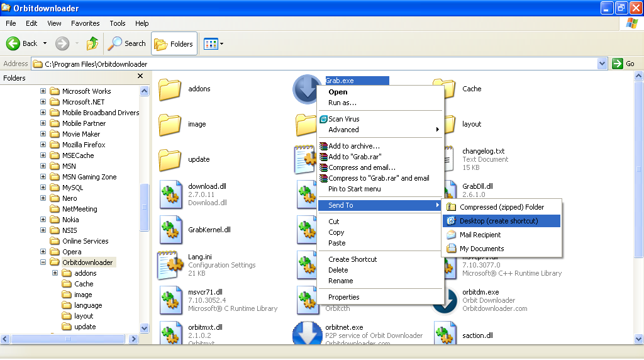Select orbitmxt.dll file icon
This screenshot has width=644, height=360.
coord(171,333)
